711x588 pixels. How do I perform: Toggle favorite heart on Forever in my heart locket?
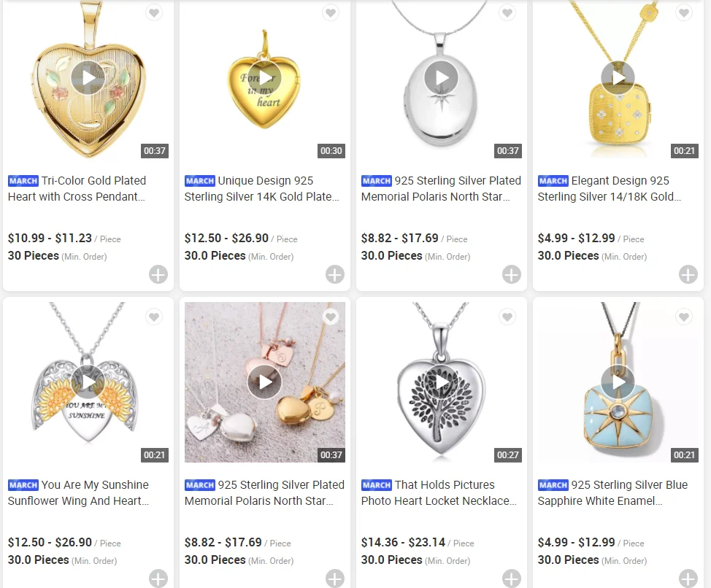coord(331,12)
